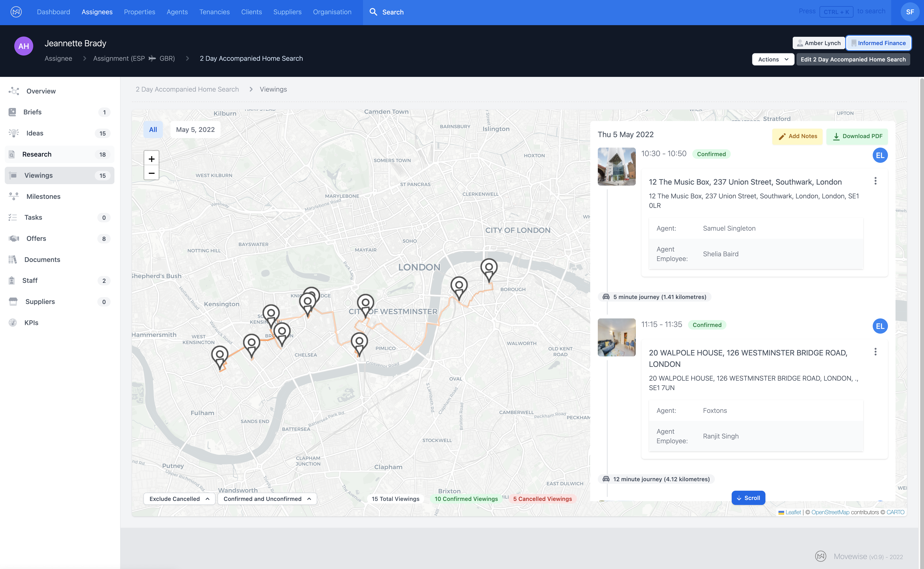The width and height of the screenshot is (924, 569).
Task: Zoom out on the map
Action: [x=151, y=173]
